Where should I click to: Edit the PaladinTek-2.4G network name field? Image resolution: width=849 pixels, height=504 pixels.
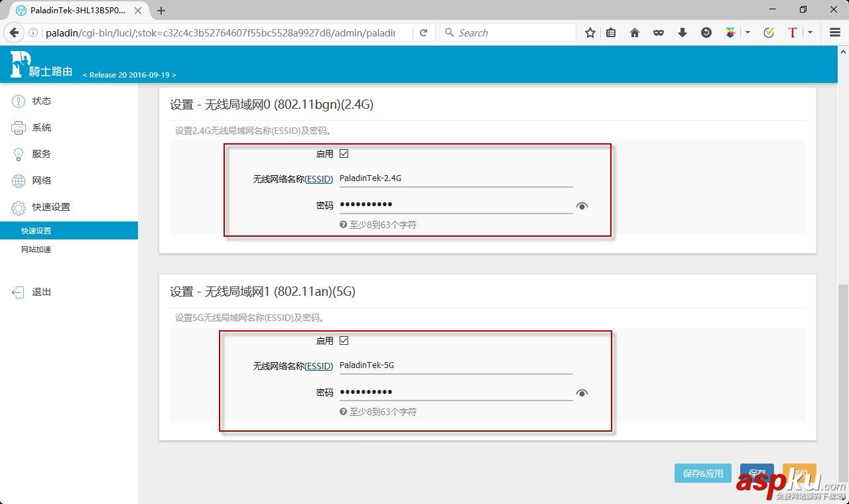[456, 178]
